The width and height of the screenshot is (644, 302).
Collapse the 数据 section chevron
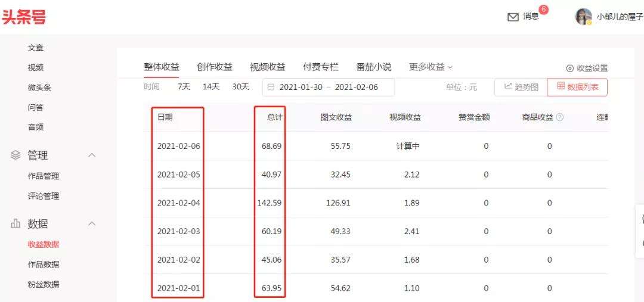[92, 223]
